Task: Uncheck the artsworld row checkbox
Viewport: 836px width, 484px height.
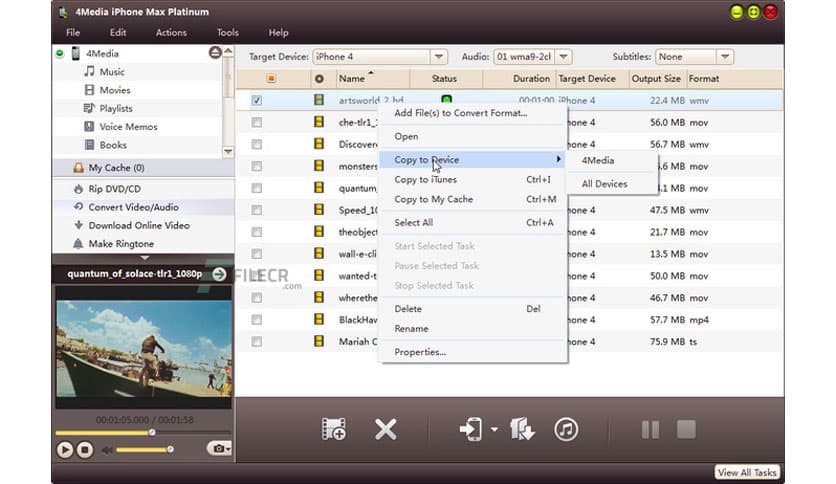Action: pos(256,100)
